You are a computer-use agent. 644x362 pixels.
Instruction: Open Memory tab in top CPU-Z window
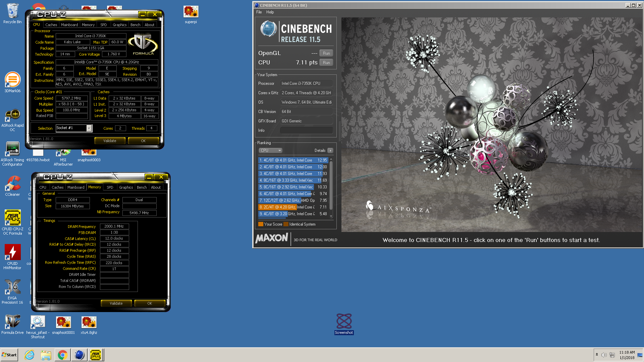[x=88, y=25]
